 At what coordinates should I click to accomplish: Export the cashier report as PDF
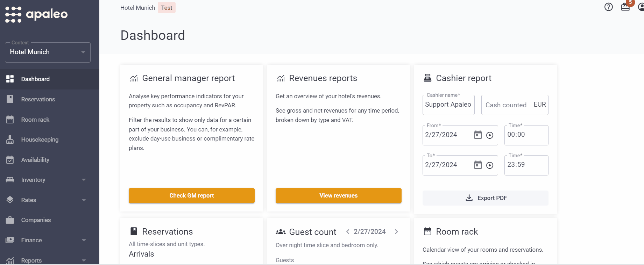coord(485,198)
